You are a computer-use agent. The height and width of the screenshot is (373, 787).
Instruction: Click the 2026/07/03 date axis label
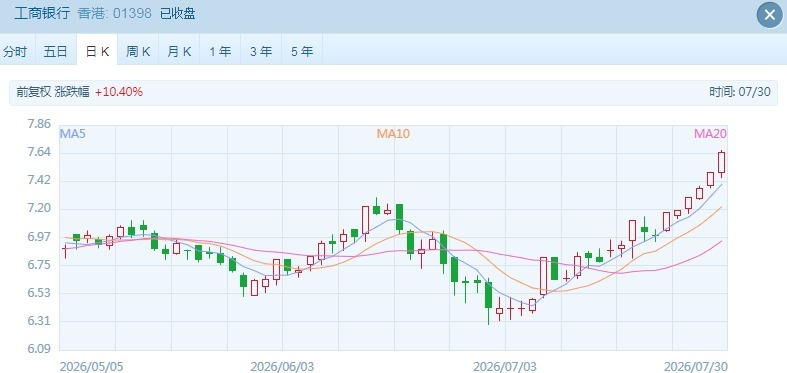click(x=505, y=366)
